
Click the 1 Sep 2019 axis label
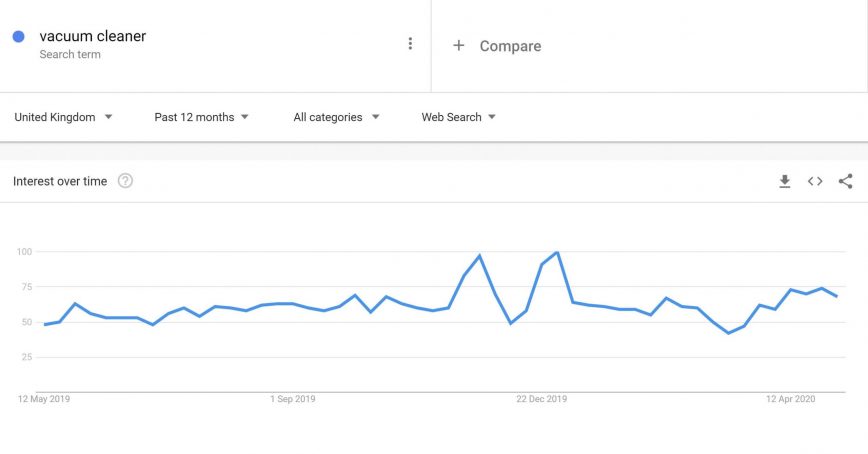293,399
